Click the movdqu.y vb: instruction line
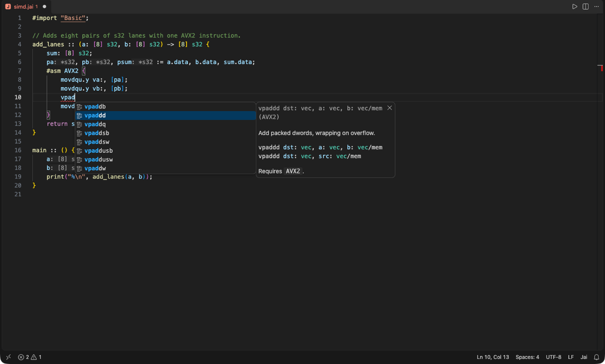605x364 pixels. click(94, 89)
